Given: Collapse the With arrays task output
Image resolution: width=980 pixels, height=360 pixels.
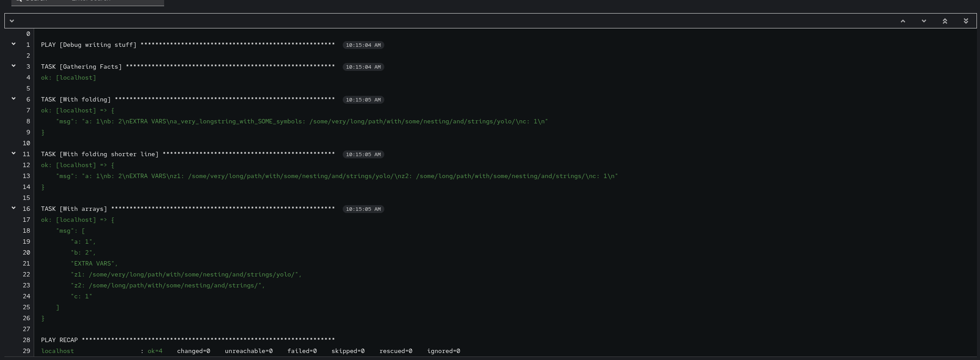Looking at the screenshot, I should [14, 208].
